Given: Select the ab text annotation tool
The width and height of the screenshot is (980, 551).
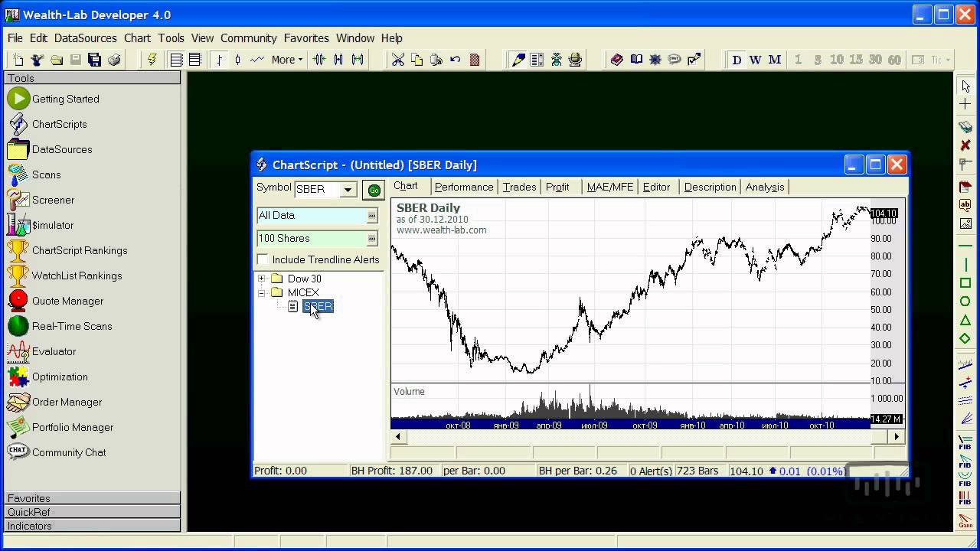Looking at the screenshot, I should [965, 205].
